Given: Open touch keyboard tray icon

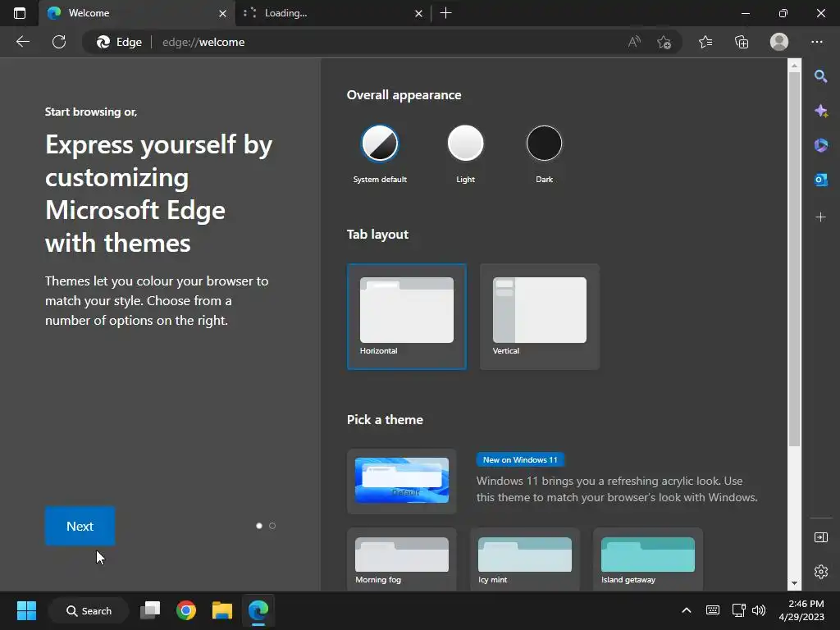Looking at the screenshot, I should click(x=713, y=610).
